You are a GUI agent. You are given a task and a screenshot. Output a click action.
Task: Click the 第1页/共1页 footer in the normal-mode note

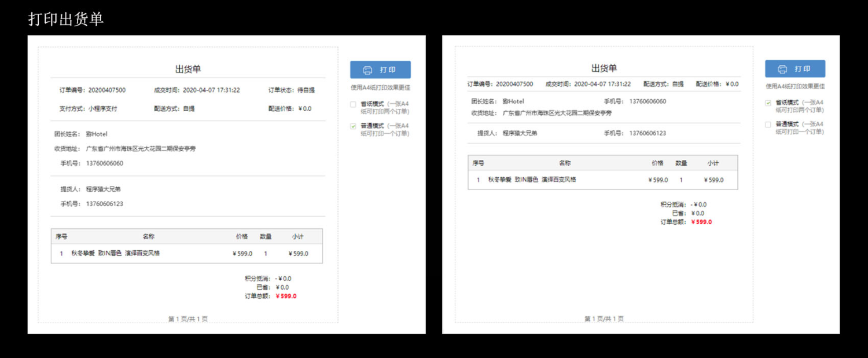188,319
